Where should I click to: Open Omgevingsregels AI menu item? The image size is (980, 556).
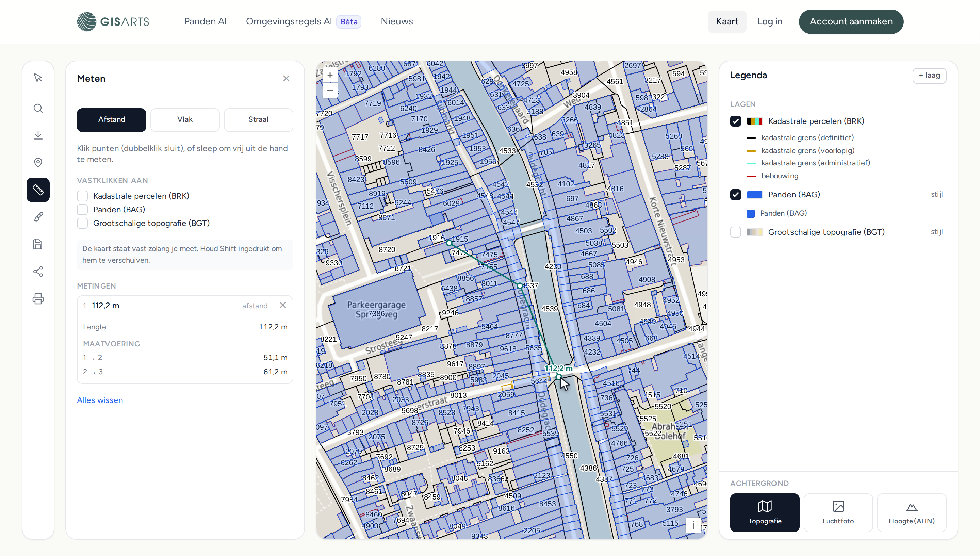(x=289, y=21)
